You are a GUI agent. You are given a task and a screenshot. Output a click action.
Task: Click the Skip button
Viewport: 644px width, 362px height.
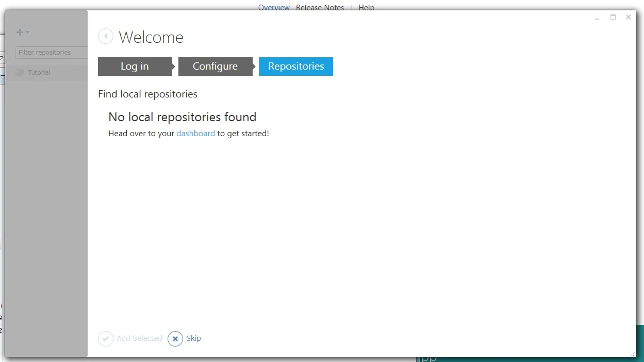pos(185,339)
